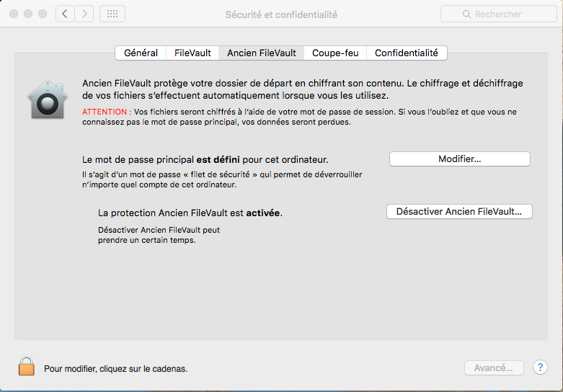
Task: Click magnifier icon in search field
Action: click(466, 14)
